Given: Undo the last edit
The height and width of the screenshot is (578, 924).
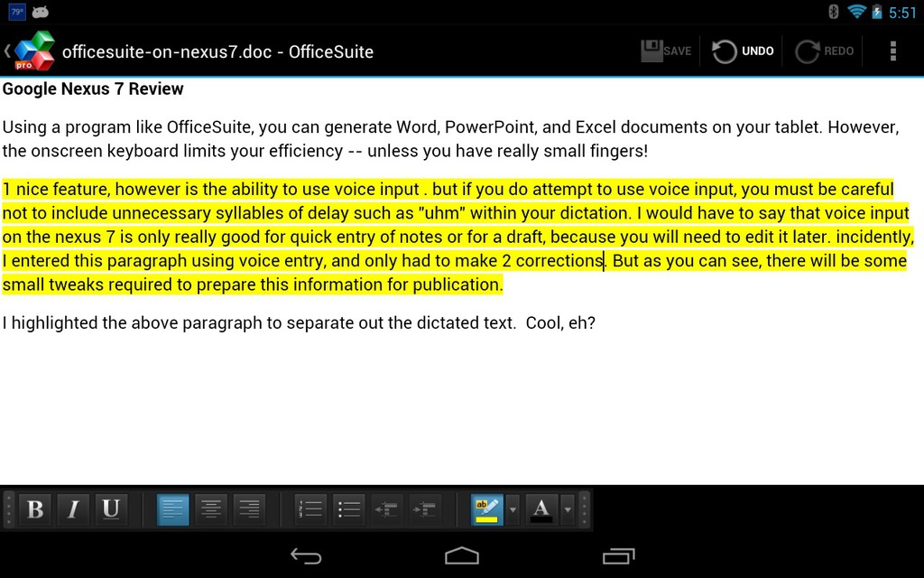Looking at the screenshot, I should (x=743, y=51).
